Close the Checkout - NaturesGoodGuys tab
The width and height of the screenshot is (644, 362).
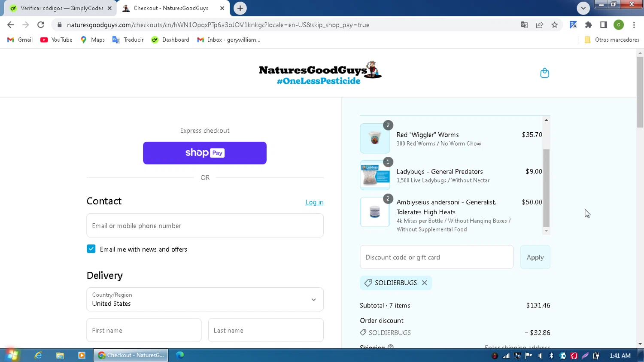[222, 8]
